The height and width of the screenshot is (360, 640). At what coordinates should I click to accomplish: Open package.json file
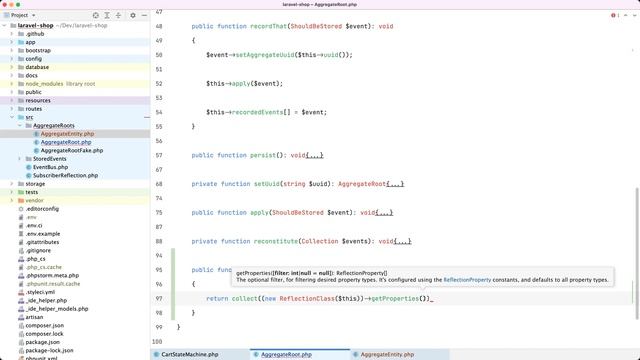pos(42,342)
